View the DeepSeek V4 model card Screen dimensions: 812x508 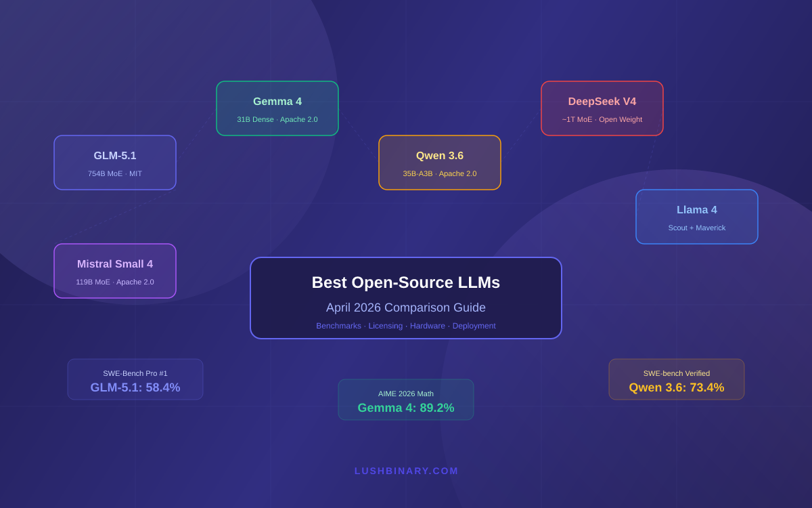point(602,108)
